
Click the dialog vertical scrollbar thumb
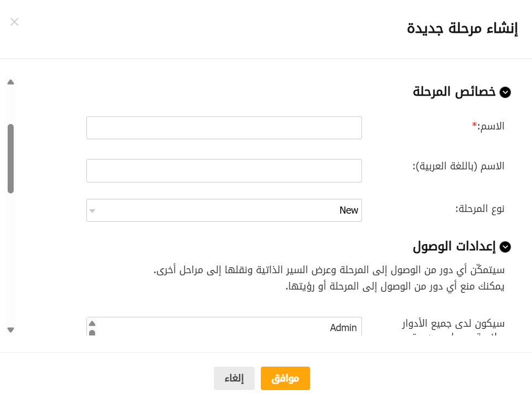point(10,158)
